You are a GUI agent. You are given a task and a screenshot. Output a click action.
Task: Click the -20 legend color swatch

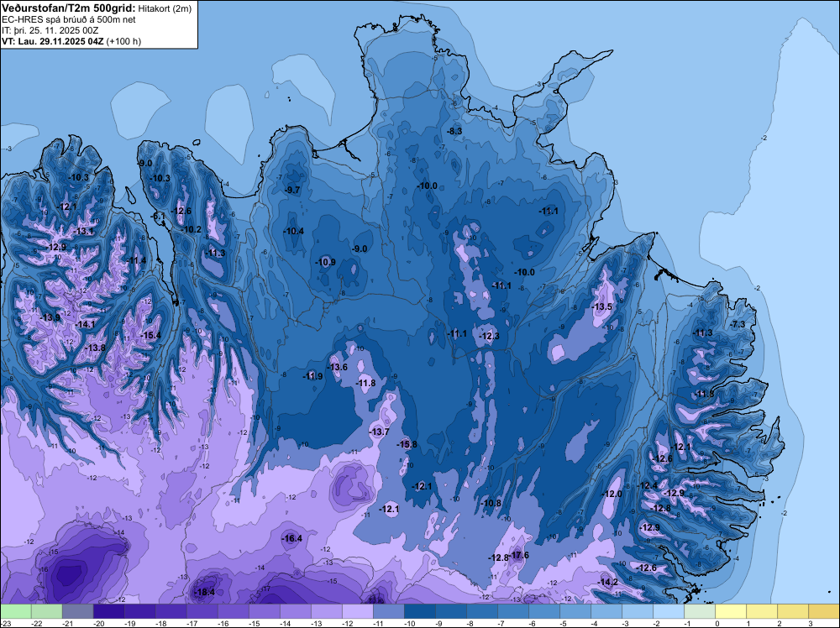click(108, 611)
